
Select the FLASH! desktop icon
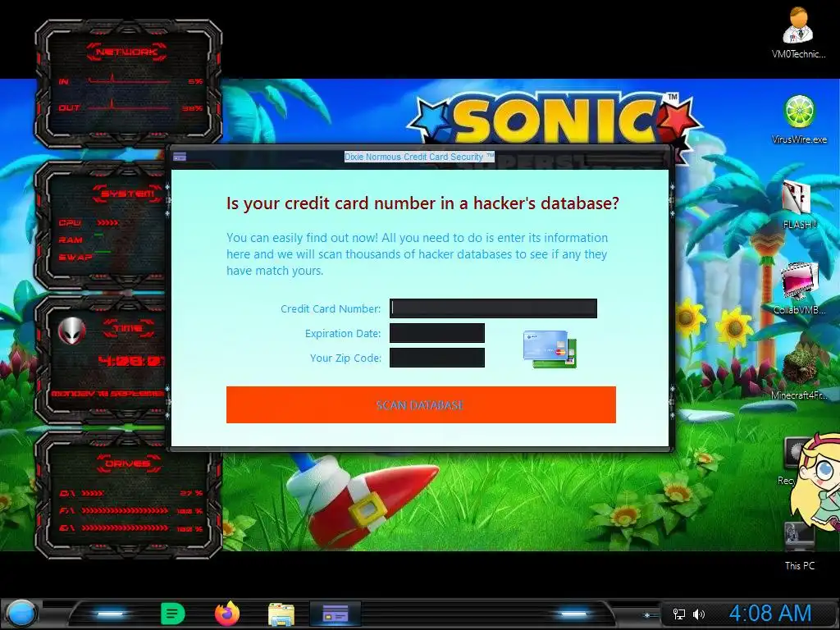click(799, 205)
